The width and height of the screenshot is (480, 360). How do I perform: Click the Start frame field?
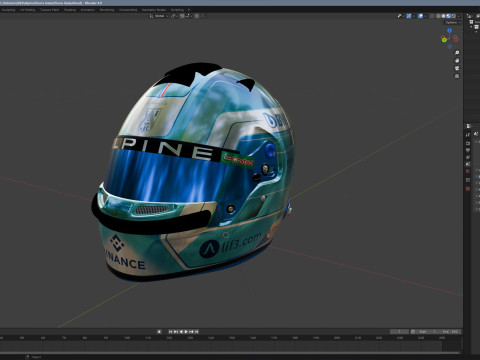tap(427, 332)
